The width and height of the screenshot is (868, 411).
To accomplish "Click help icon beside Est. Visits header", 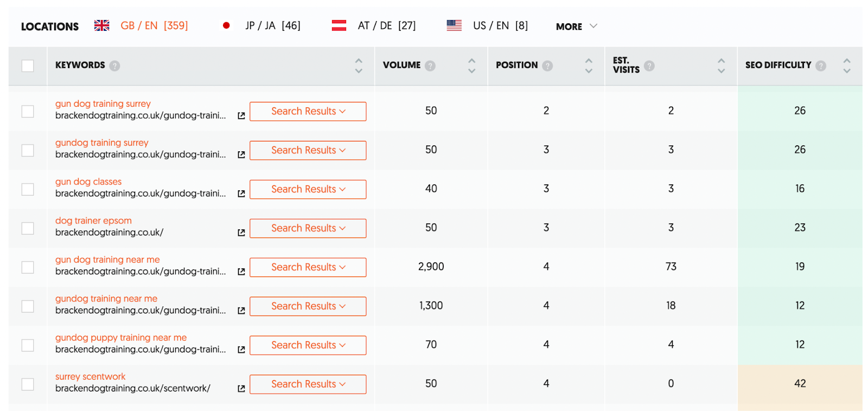I will pyautogui.click(x=649, y=66).
